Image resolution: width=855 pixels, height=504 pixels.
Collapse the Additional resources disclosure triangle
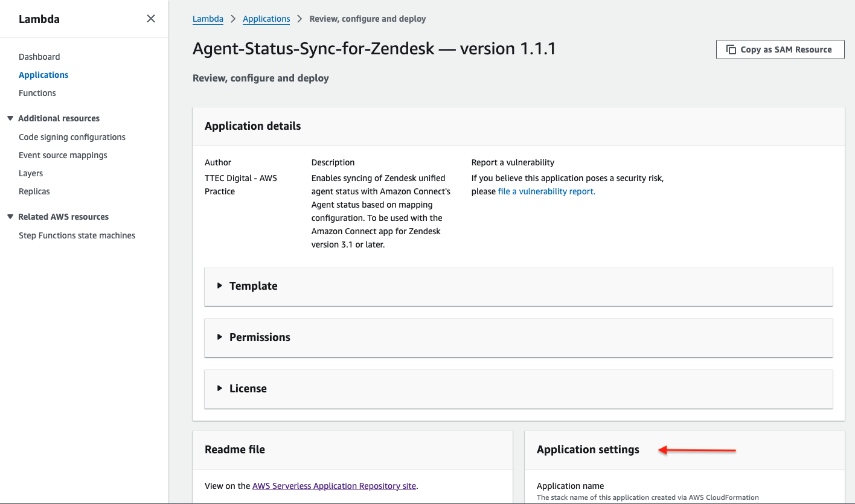9,118
